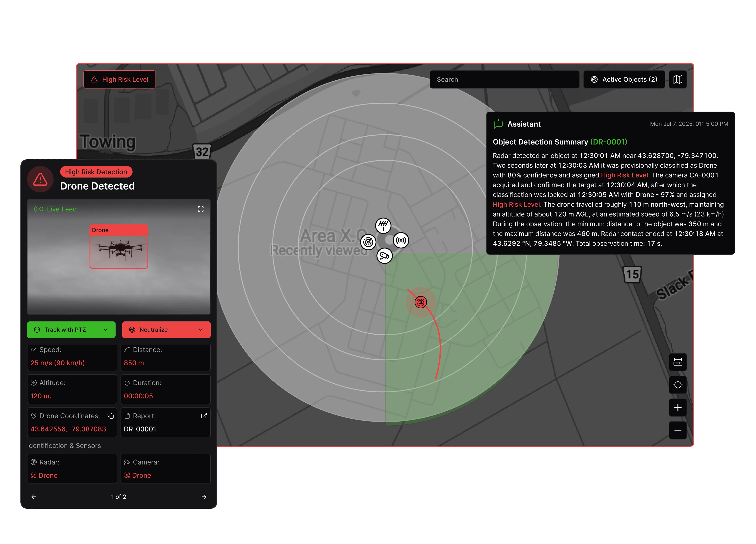The height and width of the screenshot is (544, 756).
Task: Go to previous detection with left arrow
Action: (34, 497)
